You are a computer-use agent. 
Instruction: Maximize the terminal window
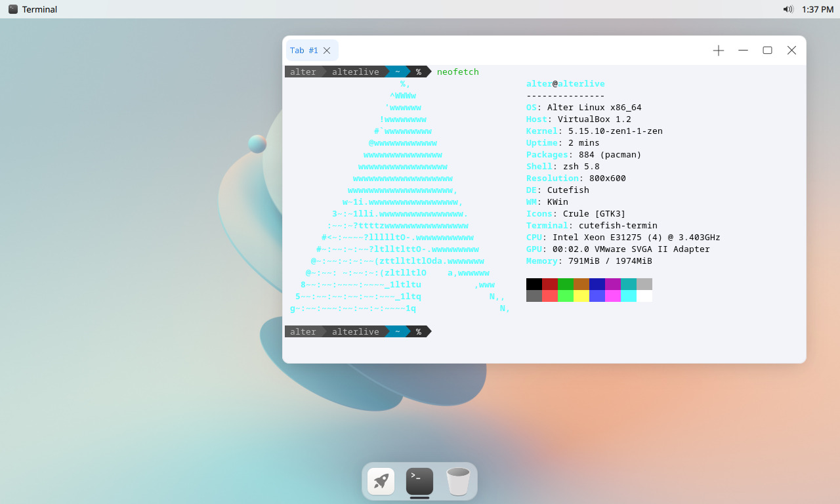(x=767, y=51)
